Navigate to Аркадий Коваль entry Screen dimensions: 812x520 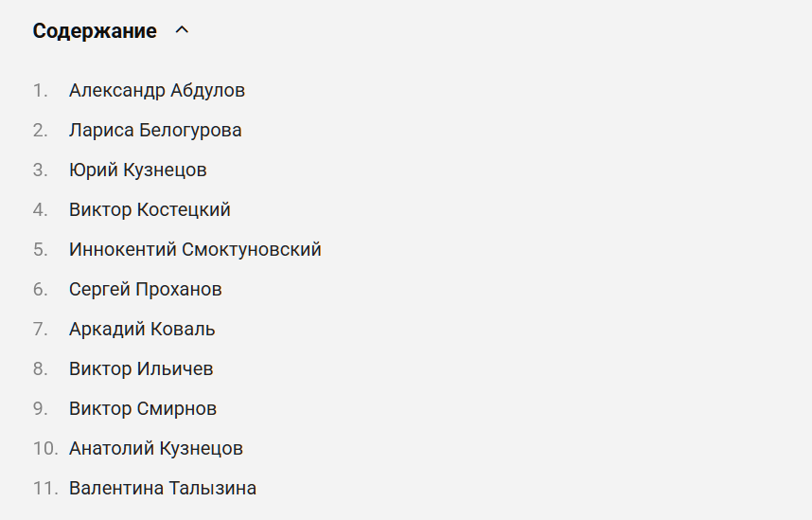click(142, 330)
